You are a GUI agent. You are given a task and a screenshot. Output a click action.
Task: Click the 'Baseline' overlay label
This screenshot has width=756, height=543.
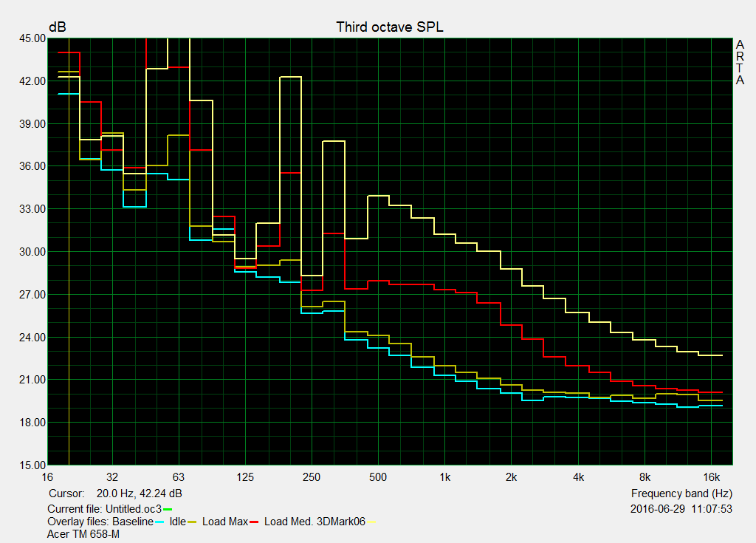[x=133, y=522]
